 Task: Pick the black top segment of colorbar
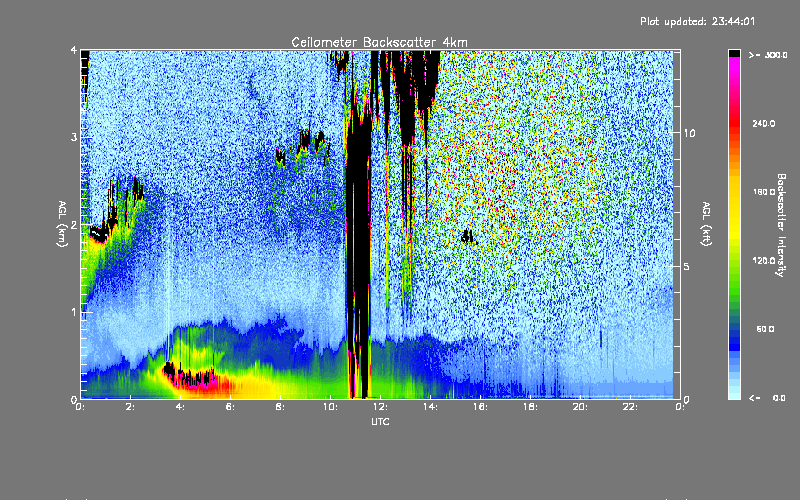[x=734, y=53]
